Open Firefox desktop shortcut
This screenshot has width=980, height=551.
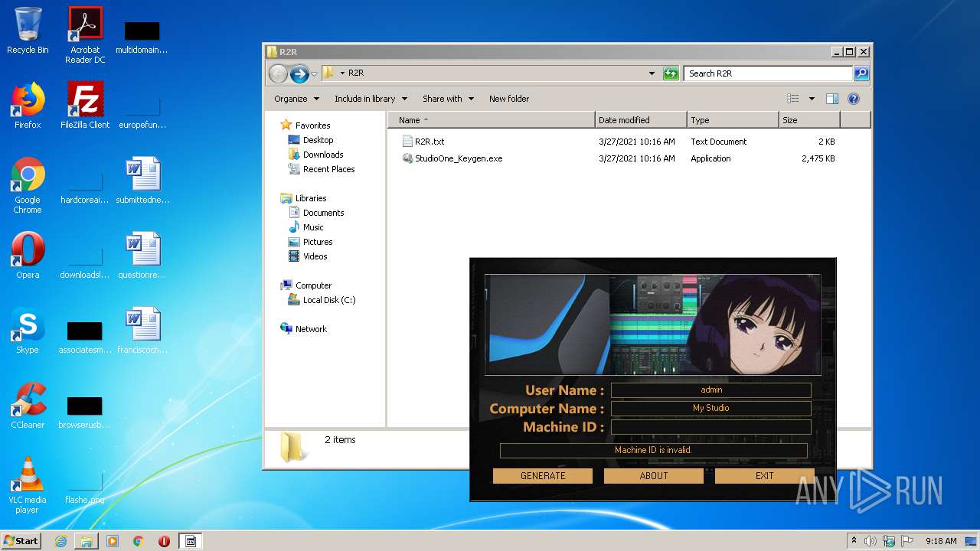coord(28,106)
